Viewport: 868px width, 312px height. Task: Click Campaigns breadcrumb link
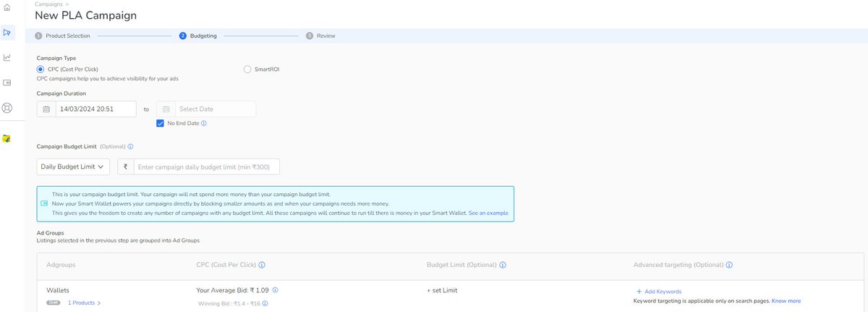[x=48, y=4]
